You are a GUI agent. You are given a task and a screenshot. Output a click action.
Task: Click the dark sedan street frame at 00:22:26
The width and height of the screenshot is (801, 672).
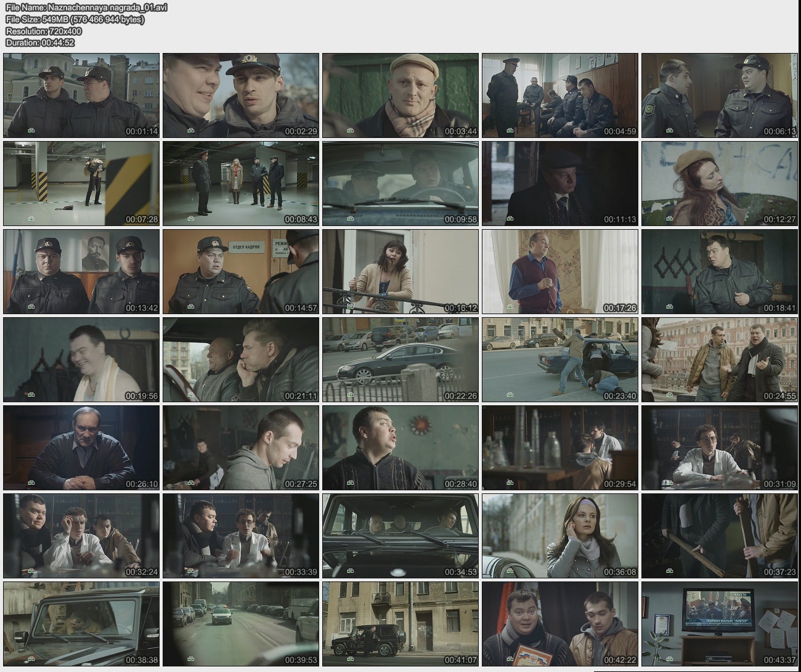(400, 360)
